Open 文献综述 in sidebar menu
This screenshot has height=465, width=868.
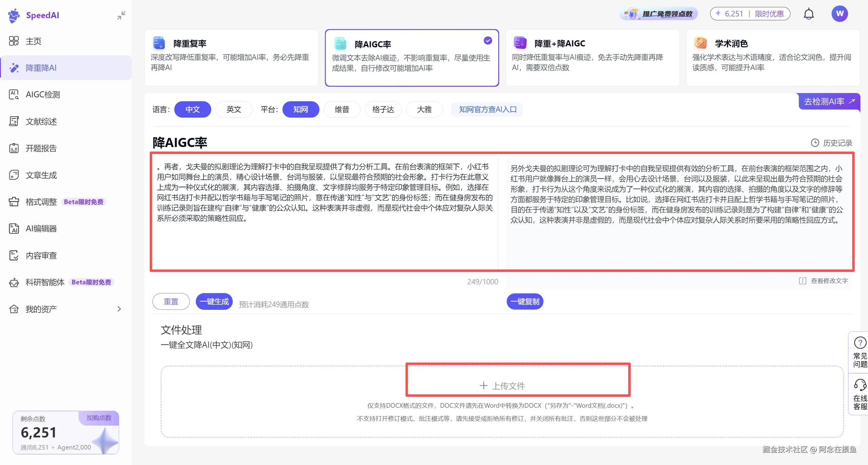(x=41, y=121)
